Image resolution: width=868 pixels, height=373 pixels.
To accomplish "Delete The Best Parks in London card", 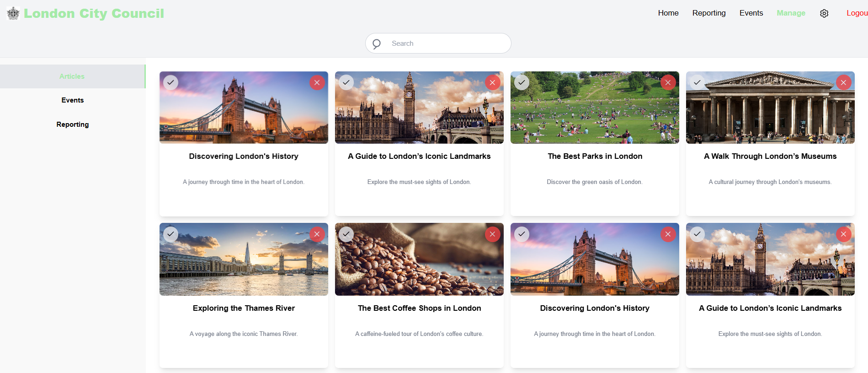I will pyautogui.click(x=668, y=82).
